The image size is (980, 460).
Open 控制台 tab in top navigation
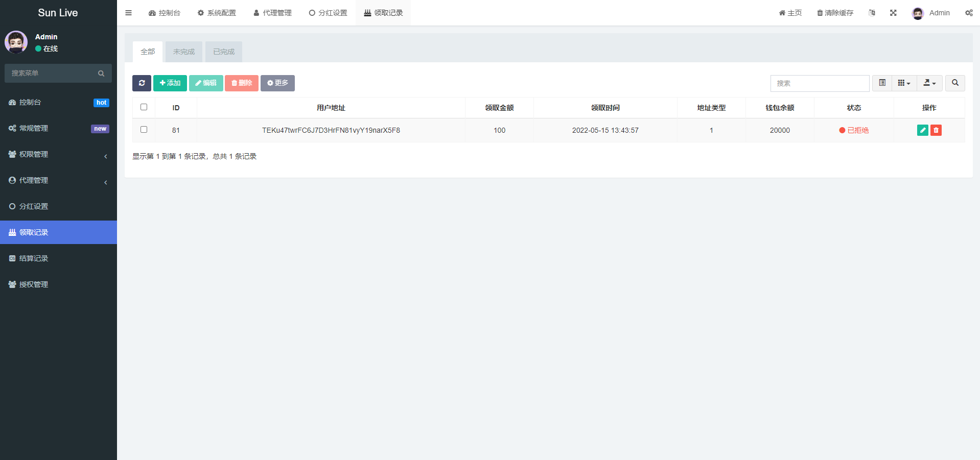pyautogui.click(x=165, y=13)
